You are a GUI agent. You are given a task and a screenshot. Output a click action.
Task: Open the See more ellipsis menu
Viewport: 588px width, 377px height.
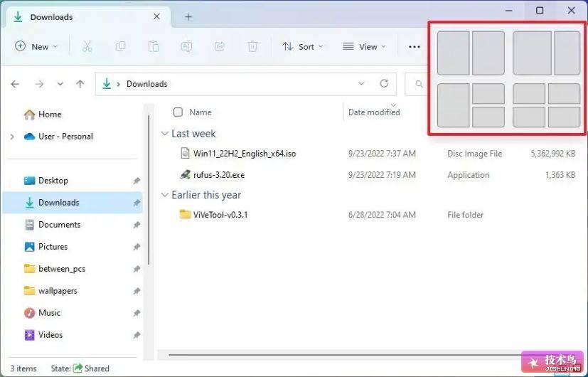pos(415,47)
